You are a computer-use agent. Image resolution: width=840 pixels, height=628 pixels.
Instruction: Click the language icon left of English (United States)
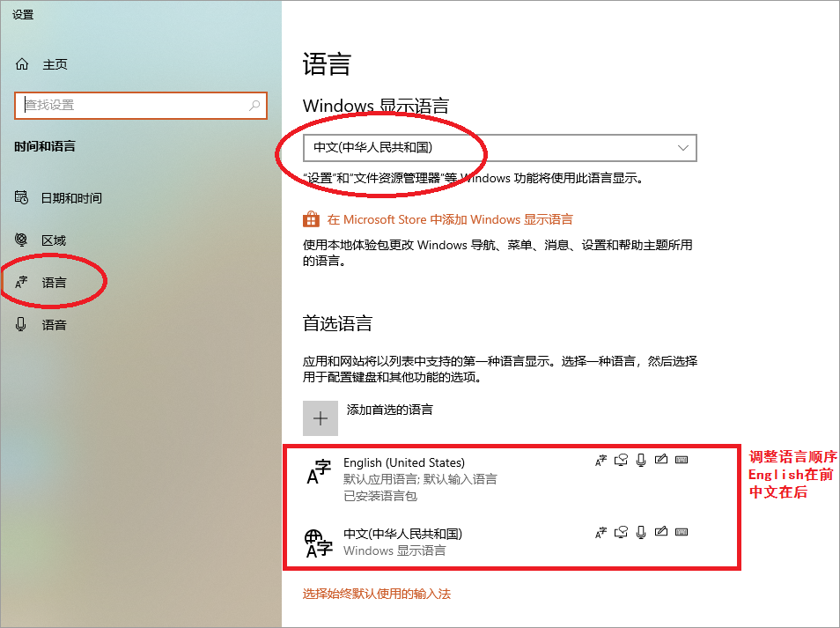pyautogui.click(x=318, y=472)
